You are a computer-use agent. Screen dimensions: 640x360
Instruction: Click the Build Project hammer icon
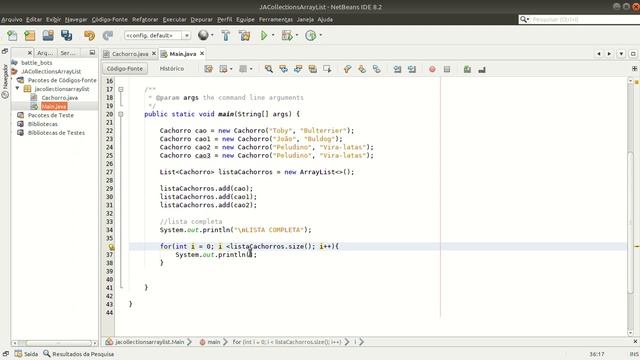pos(226,36)
